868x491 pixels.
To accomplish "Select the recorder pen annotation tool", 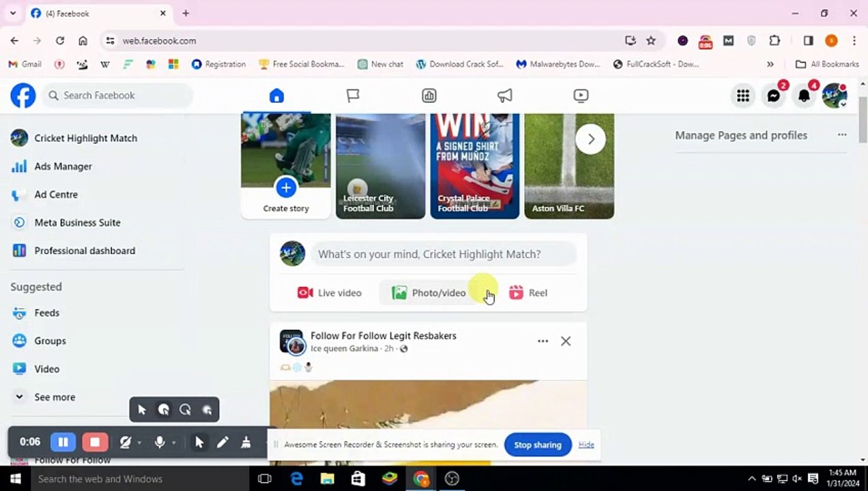I will [222, 443].
